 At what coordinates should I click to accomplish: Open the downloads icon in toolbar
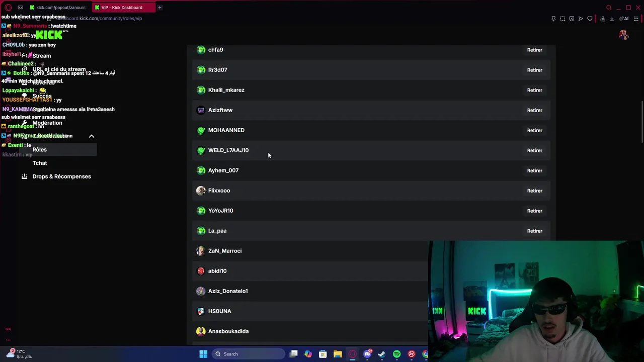pyautogui.click(x=612, y=19)
